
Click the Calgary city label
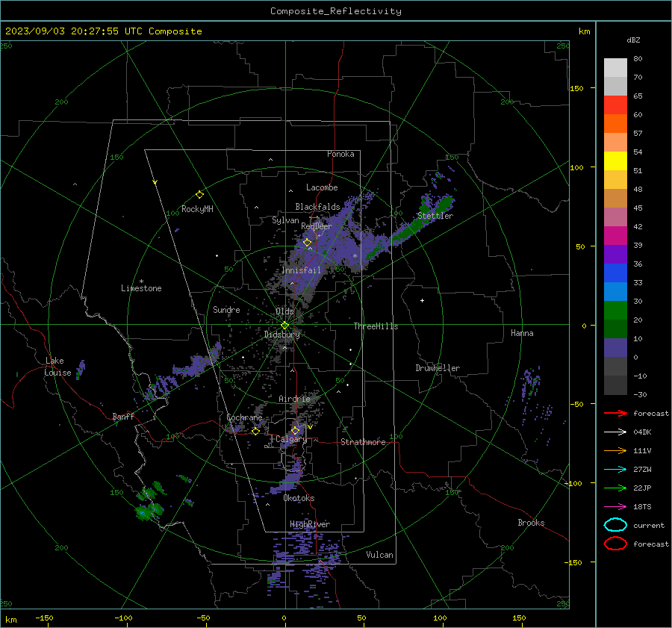tap(291, 439)
